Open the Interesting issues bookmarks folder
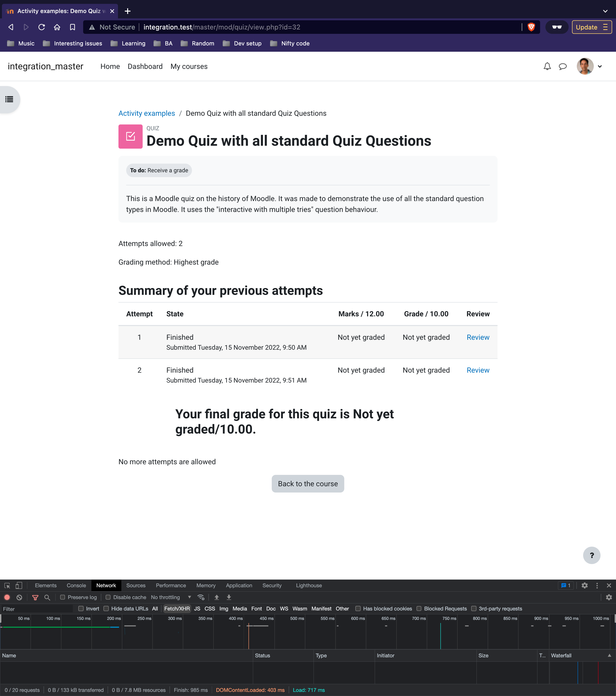Viewport: 616px width, 696px height. [73, 43]
